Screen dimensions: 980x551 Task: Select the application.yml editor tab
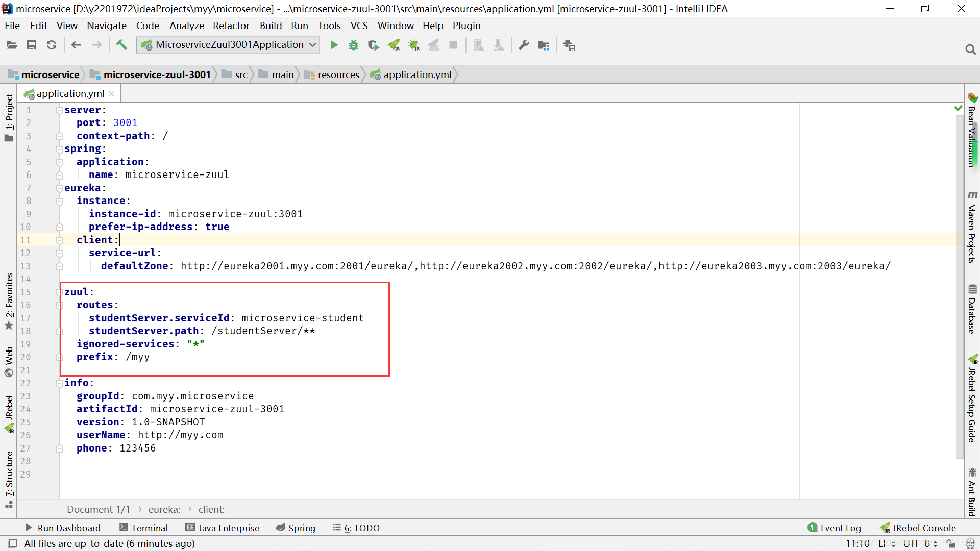coord(69,94)
